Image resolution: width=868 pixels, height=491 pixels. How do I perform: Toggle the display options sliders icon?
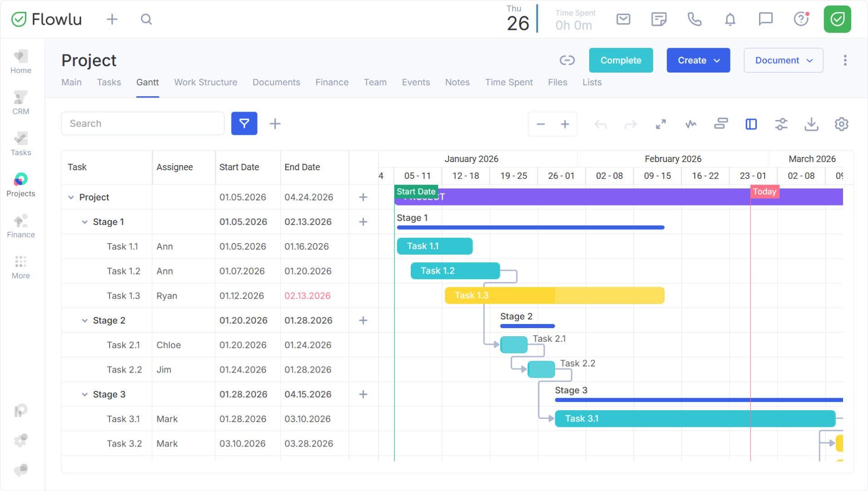click(x=781, y=124)
